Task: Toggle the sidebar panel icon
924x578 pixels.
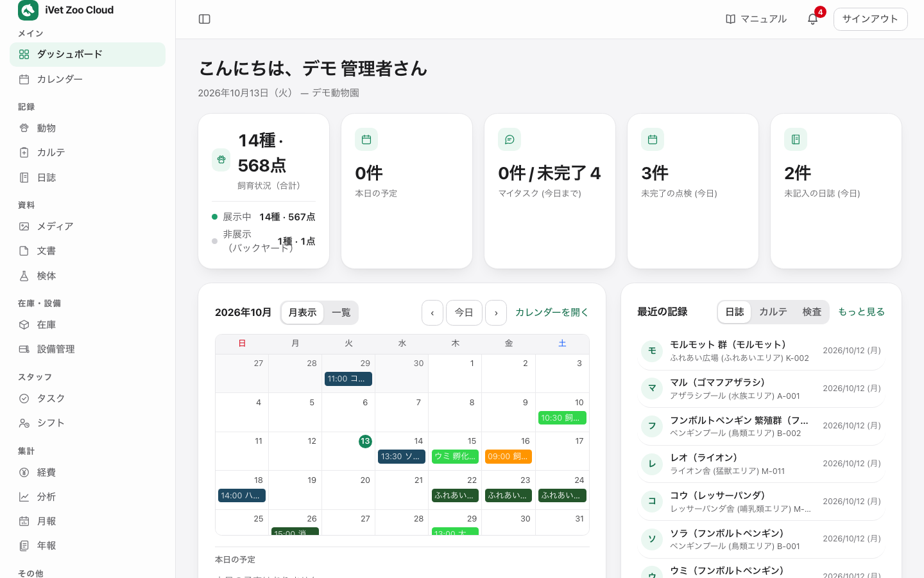Action: 205,19
